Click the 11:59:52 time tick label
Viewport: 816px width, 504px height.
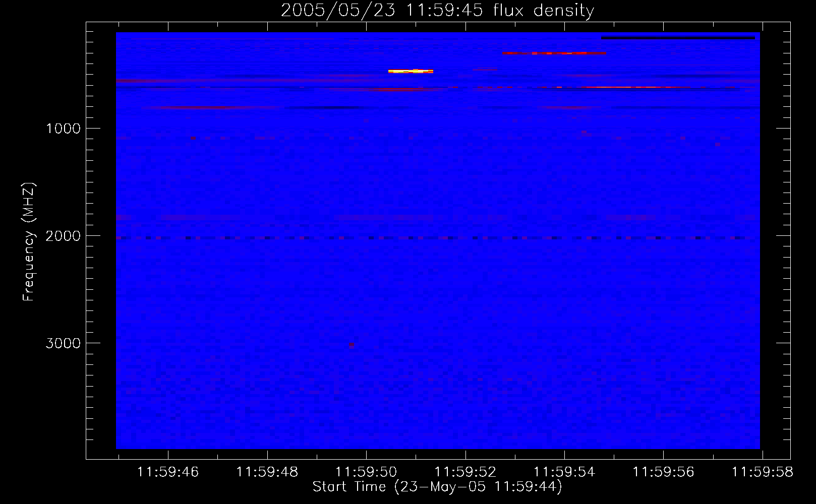pos(465,472)
